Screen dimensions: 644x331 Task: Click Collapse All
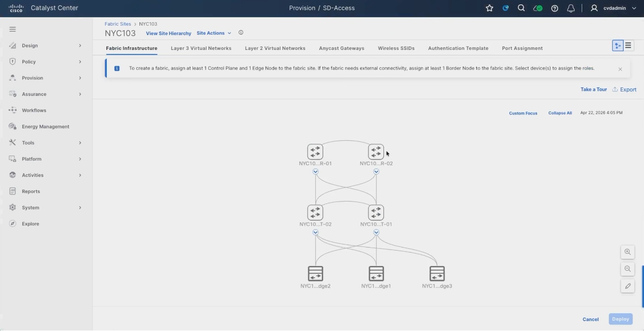point(560,113)
